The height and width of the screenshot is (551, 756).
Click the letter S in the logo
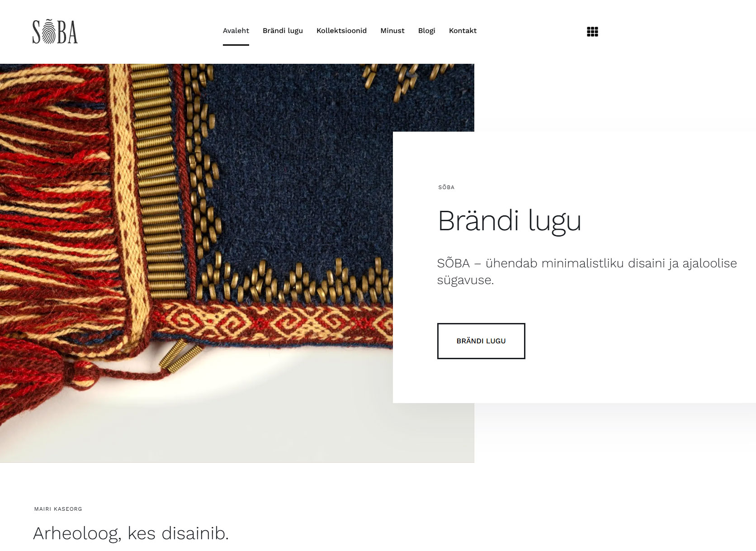coord(37,32)
